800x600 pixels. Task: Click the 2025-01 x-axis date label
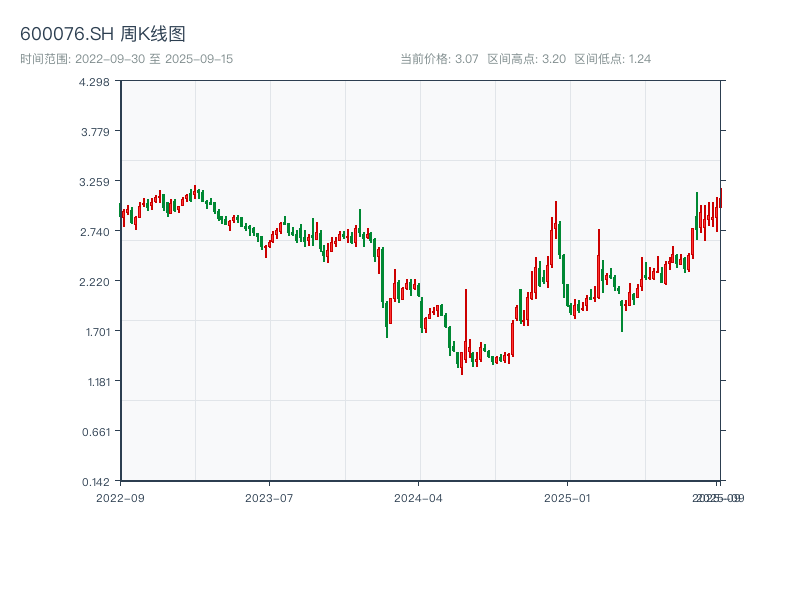(x=569, y=497)
